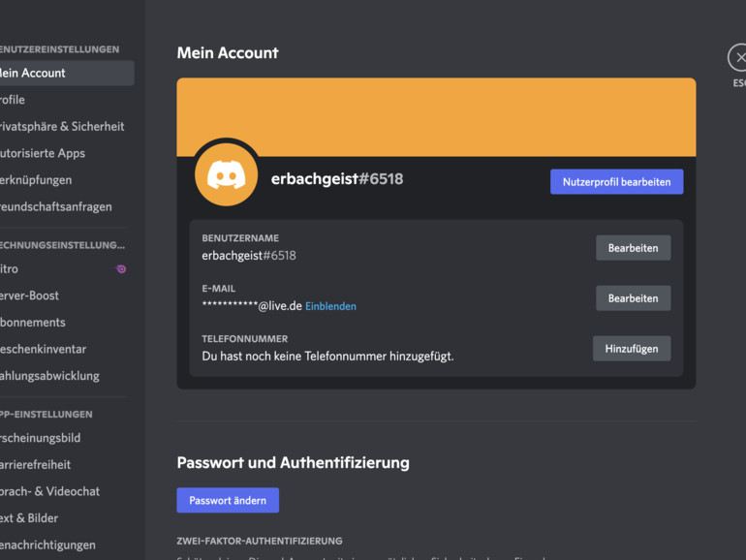Click the no phone number message text
746x560 pixels.
pos(327,357)
